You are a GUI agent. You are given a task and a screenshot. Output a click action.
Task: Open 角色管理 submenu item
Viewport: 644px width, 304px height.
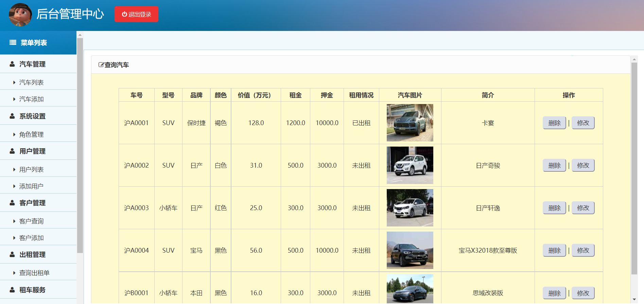coord(38,134)
